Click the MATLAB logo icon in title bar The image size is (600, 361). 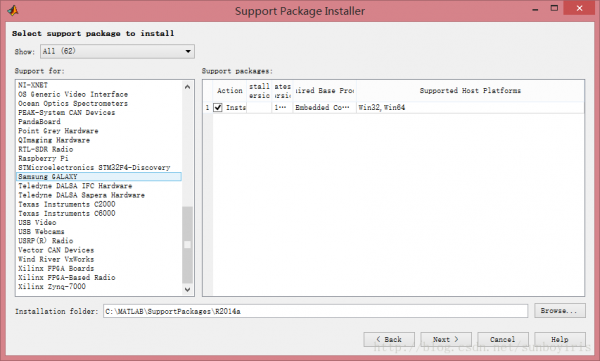click(x=13, y=10)
